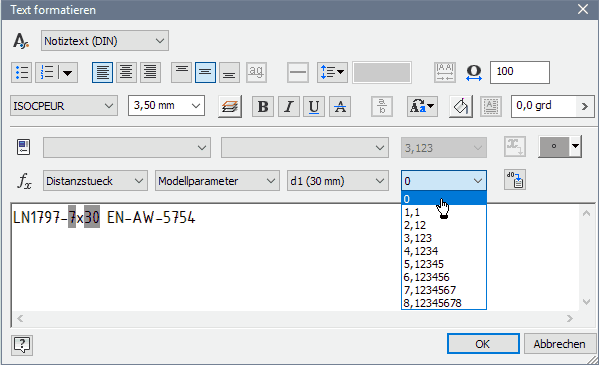Click the text fit width icon

point(445,72)
